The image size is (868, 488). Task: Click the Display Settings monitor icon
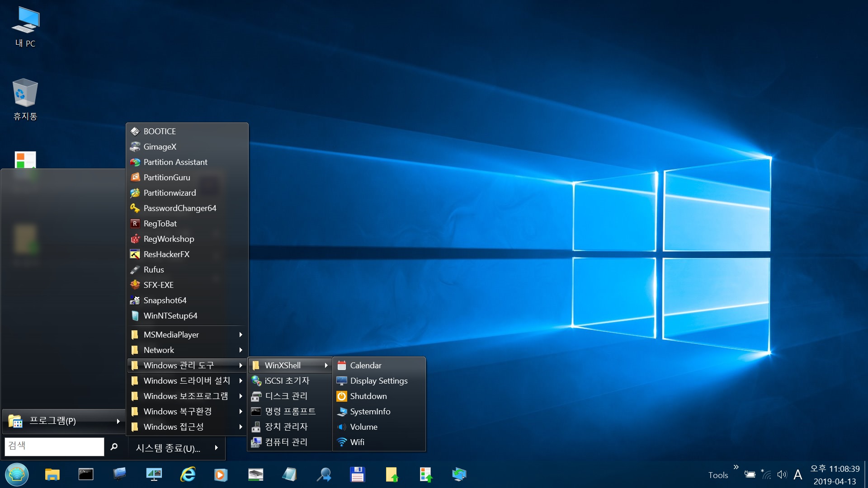[x=342, y=380]
